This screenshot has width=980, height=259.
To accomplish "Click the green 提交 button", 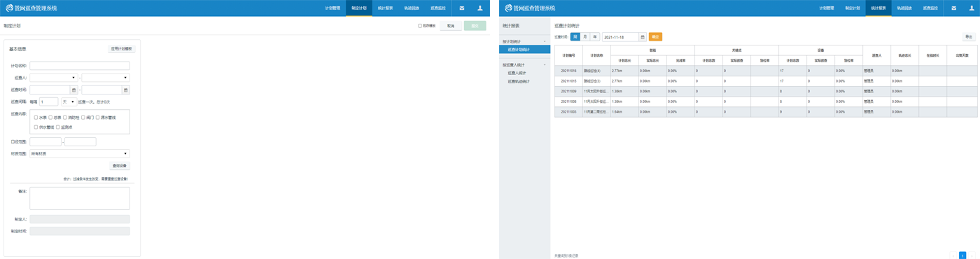I will (475, 26).
